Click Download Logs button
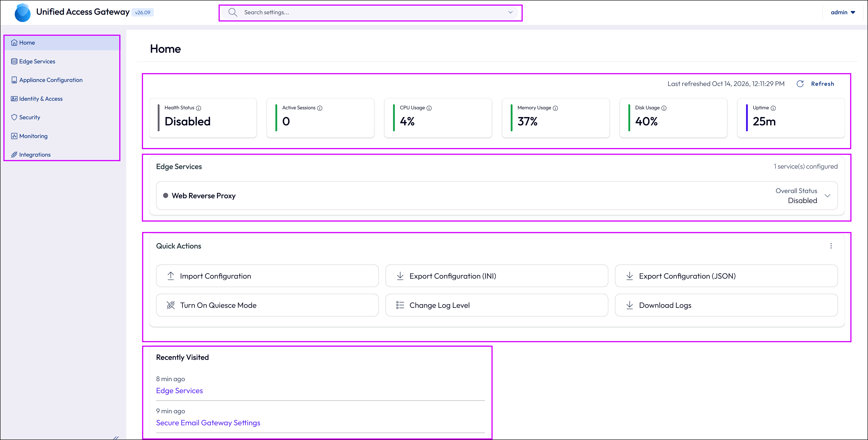 [x=726, y=305]
